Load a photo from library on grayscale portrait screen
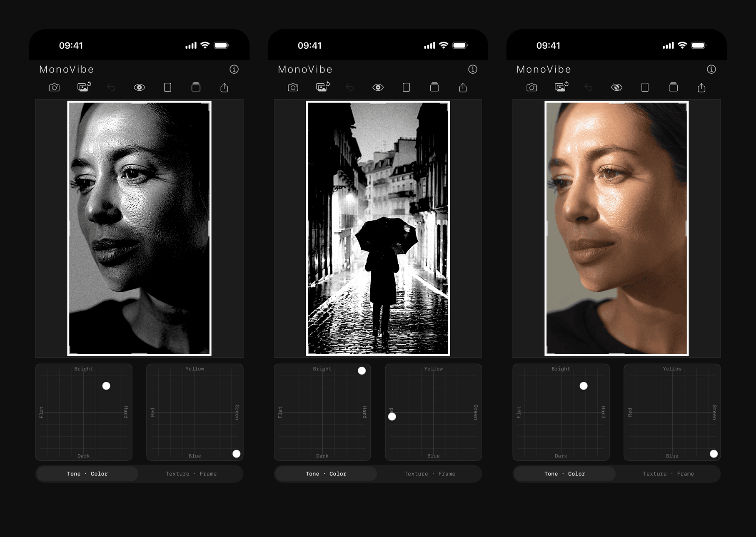 click(x=84, y=87)
